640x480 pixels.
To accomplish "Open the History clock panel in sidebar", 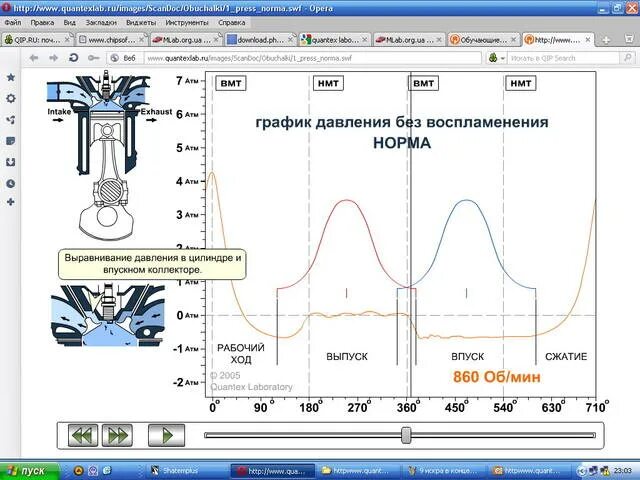I will point(11,183).
